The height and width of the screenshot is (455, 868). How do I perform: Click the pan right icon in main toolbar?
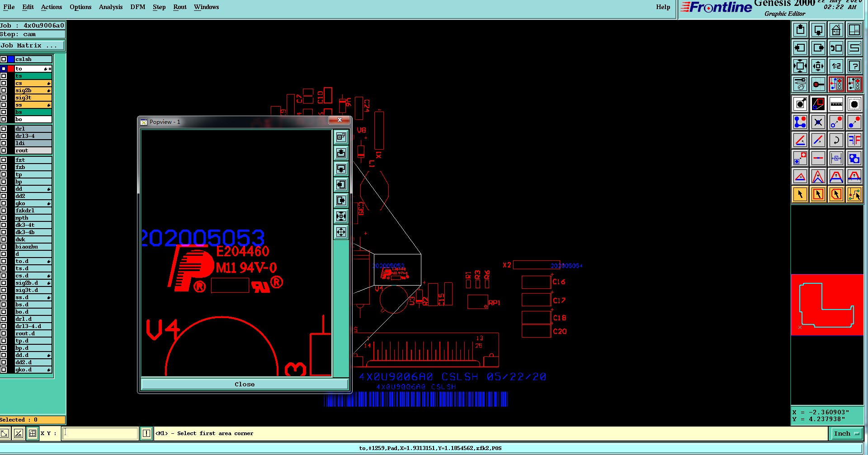[x=818, y=48]
